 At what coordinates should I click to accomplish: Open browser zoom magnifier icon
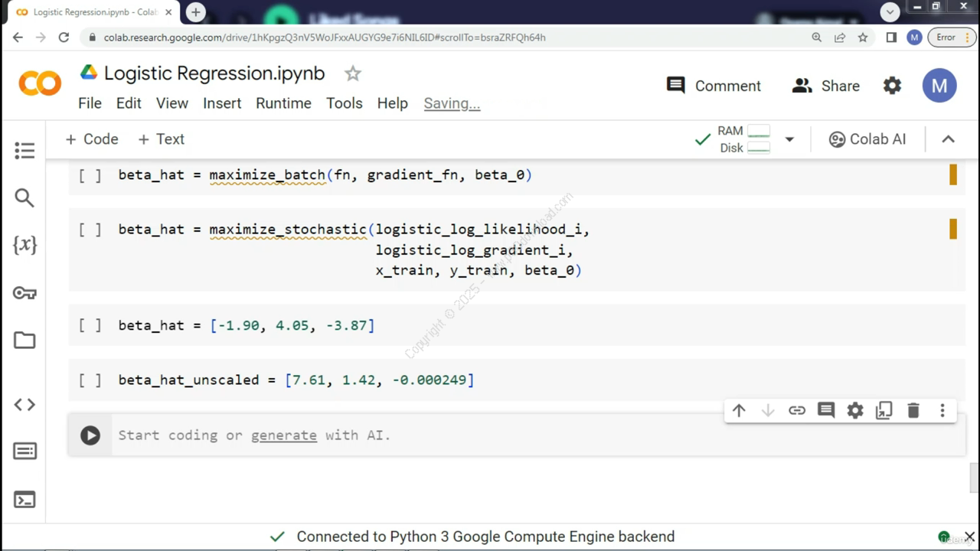click(x=817, y=37)
